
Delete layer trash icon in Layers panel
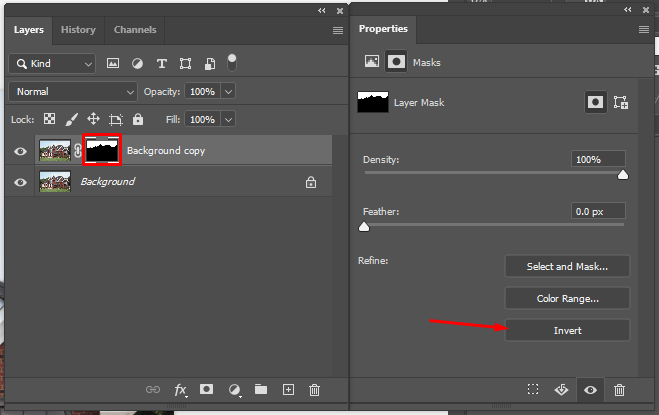click(314, 390)
